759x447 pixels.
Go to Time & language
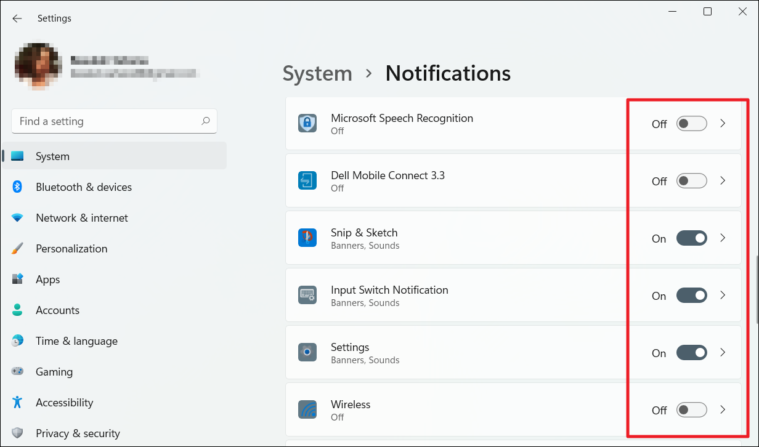coord(114,341)
